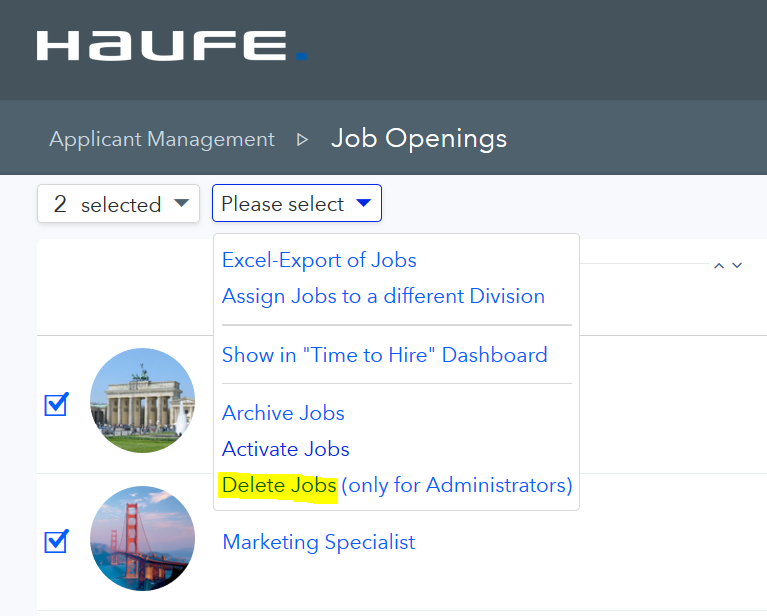
Task: Click the breadcrumb triangle separator arrow
Action: 303,140
